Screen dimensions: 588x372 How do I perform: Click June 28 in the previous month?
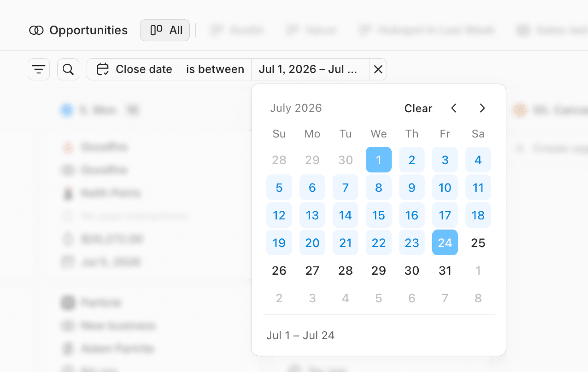point(279,160)
